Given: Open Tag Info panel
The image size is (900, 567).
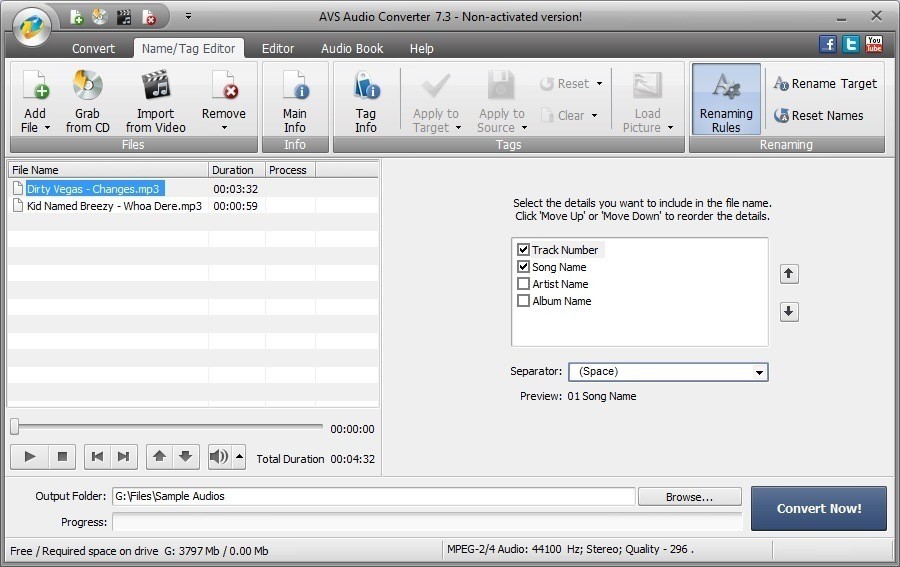Looking at the screenshot, I should pyautogui.click(x=366, y=102).
